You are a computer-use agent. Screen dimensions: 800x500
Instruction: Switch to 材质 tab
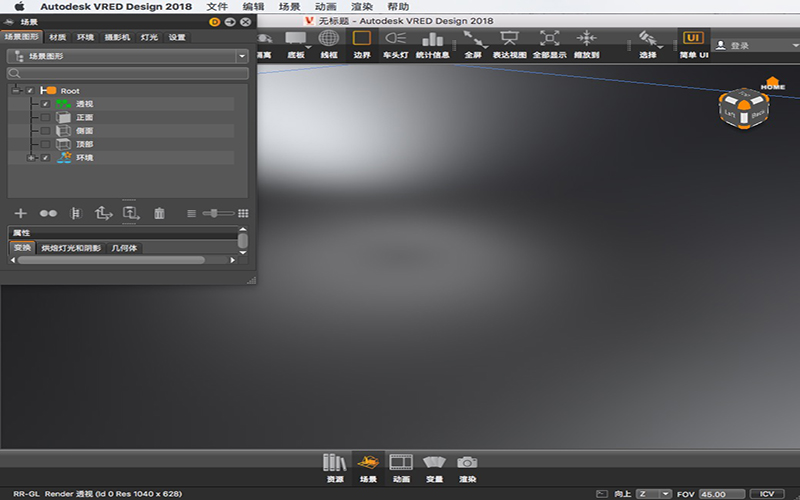tap(58, 37)
